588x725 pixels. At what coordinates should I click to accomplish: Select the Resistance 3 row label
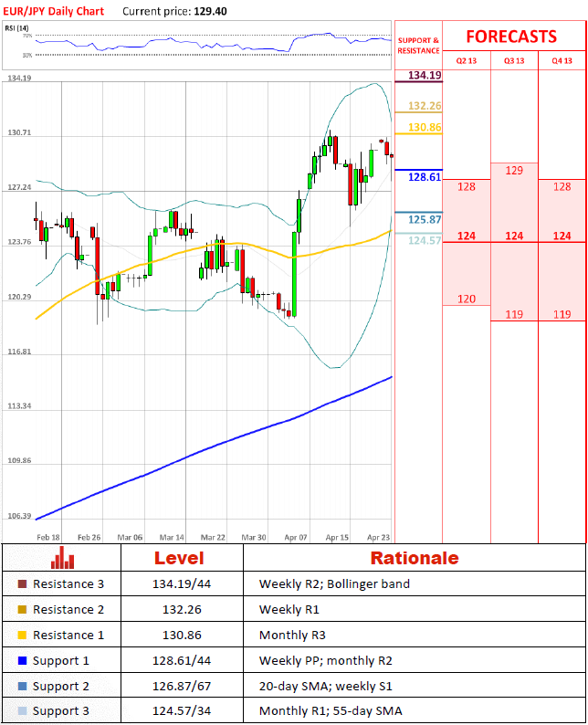(68, 584)
